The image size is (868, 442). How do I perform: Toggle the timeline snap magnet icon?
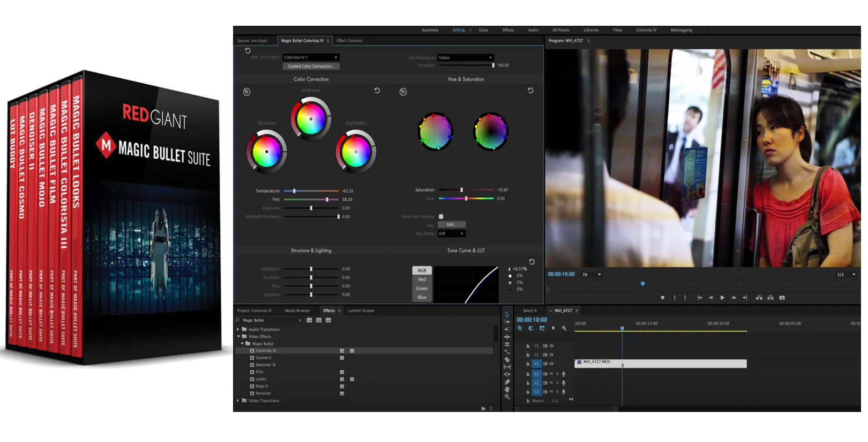point(530,328)
